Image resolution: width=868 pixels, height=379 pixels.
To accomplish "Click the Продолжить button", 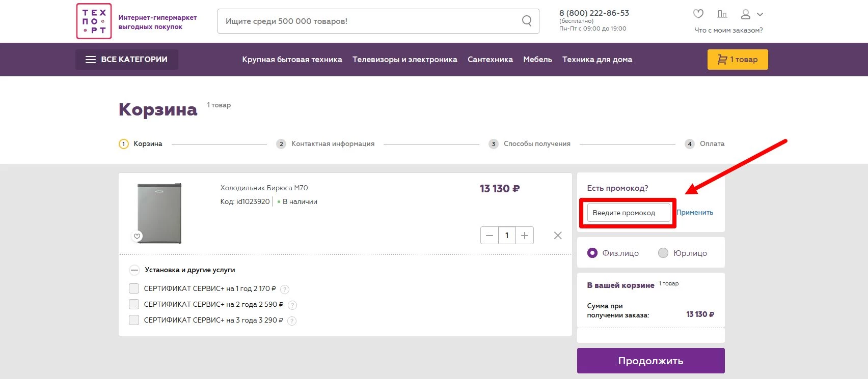I will 650,361.
